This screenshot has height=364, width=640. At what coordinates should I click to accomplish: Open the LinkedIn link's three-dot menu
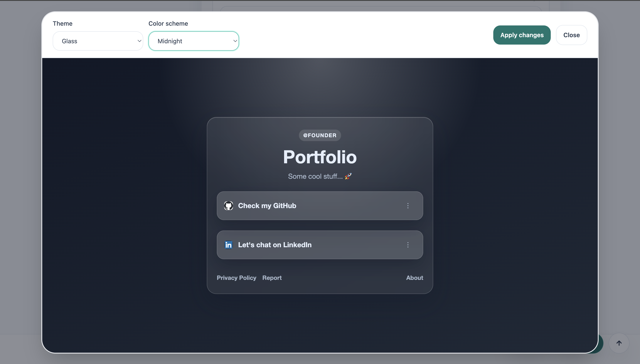click(x=408, y=245)
